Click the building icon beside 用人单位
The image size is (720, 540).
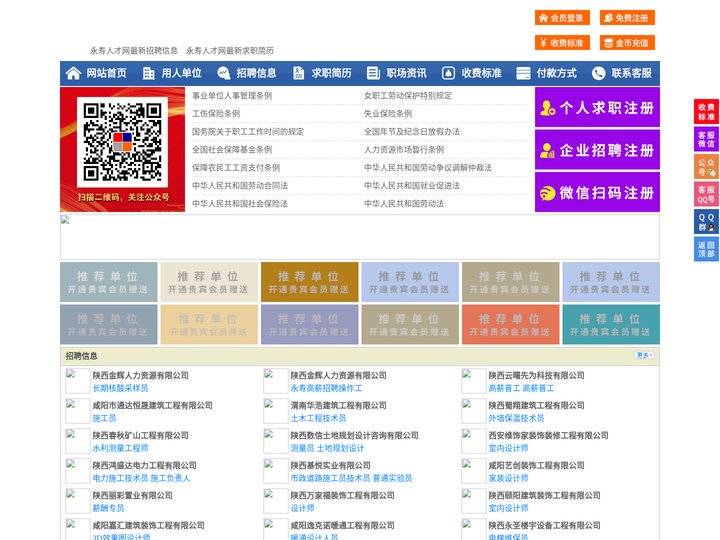click(148, 73)
